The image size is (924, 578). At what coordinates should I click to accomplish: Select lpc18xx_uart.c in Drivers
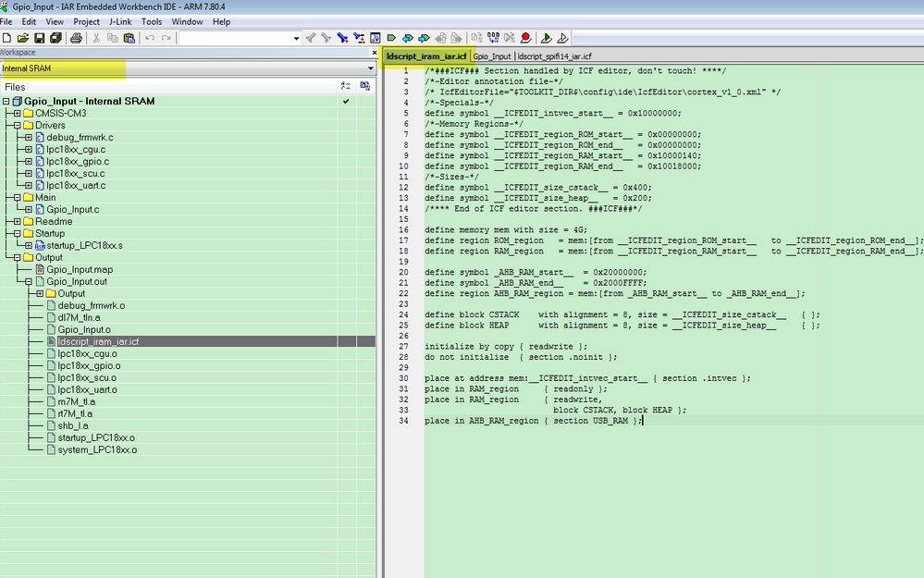tap(76, 185)
